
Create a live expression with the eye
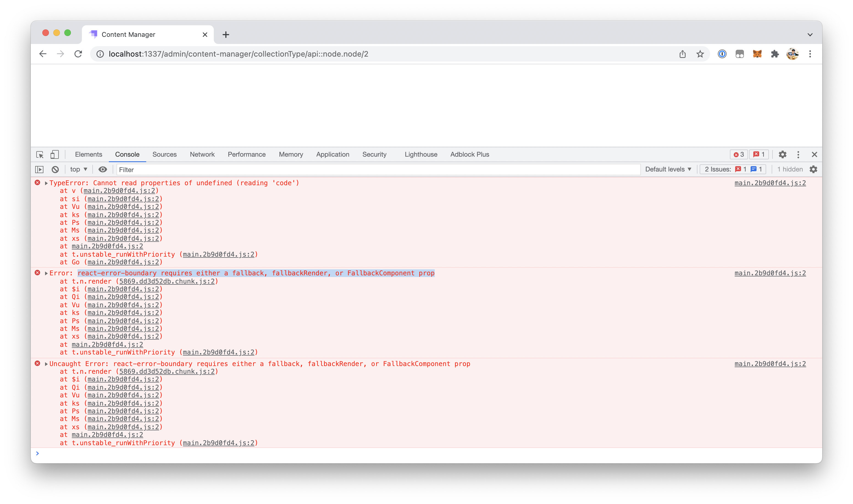(x=103, y=169)
